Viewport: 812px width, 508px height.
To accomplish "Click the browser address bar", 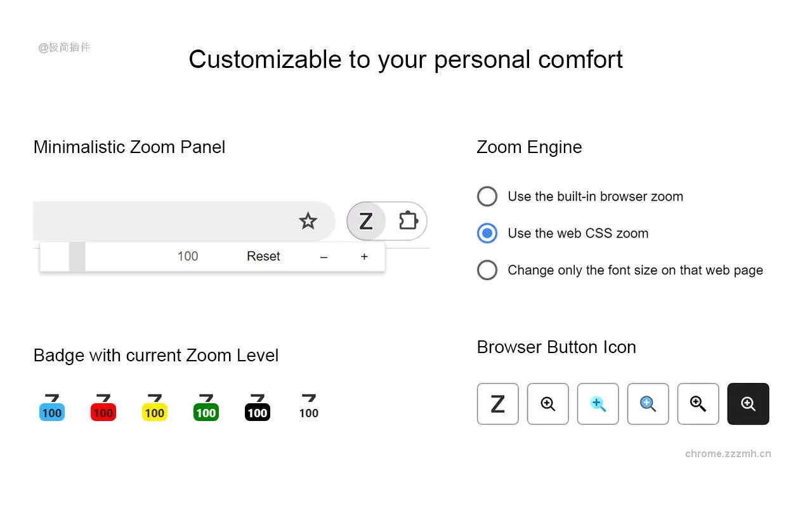I will pyautogui.click(x=184, y=221).
